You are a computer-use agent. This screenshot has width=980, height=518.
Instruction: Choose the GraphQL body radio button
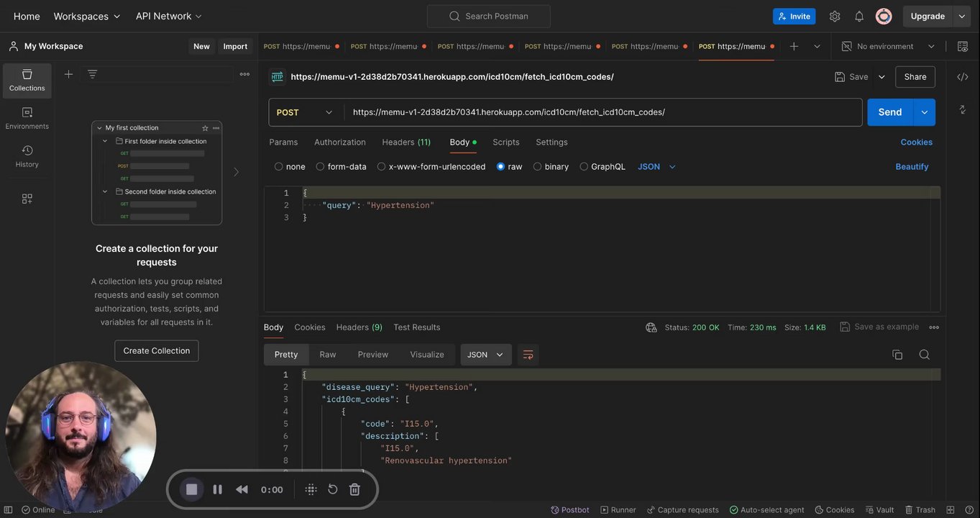(x=584, y=167)
